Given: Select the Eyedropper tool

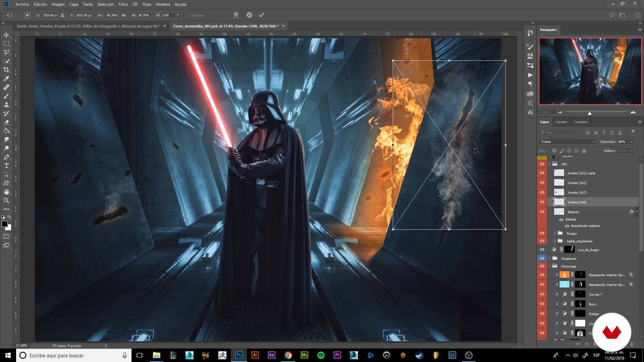Looking at the screenshot, I should point(6,78).
